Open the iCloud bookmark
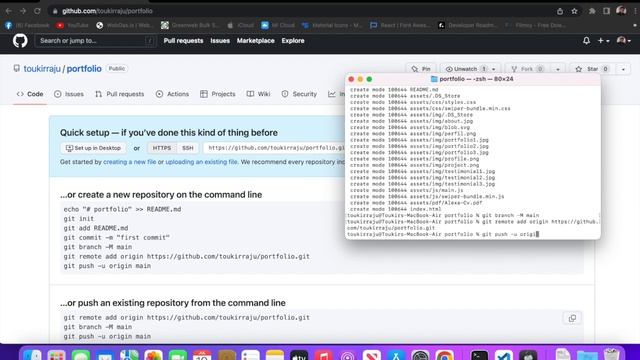The image size is (640, 360). pyautogui.click(x=240, y=25)
